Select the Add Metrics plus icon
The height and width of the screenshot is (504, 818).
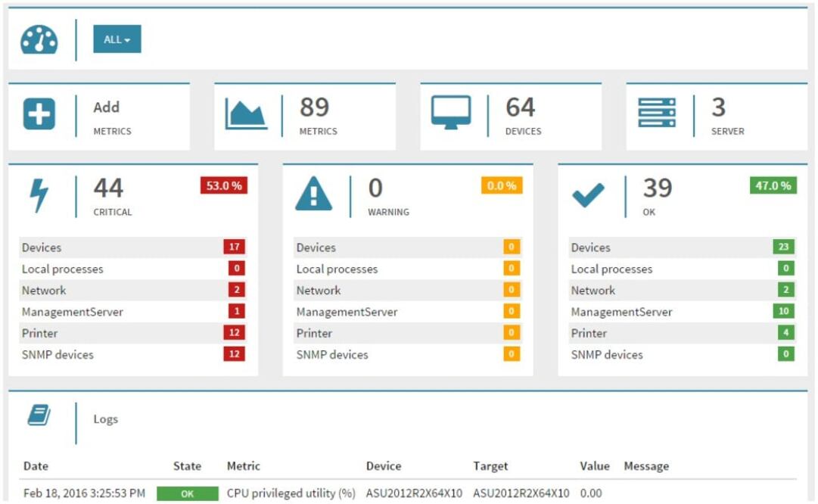tap(39, 114)
